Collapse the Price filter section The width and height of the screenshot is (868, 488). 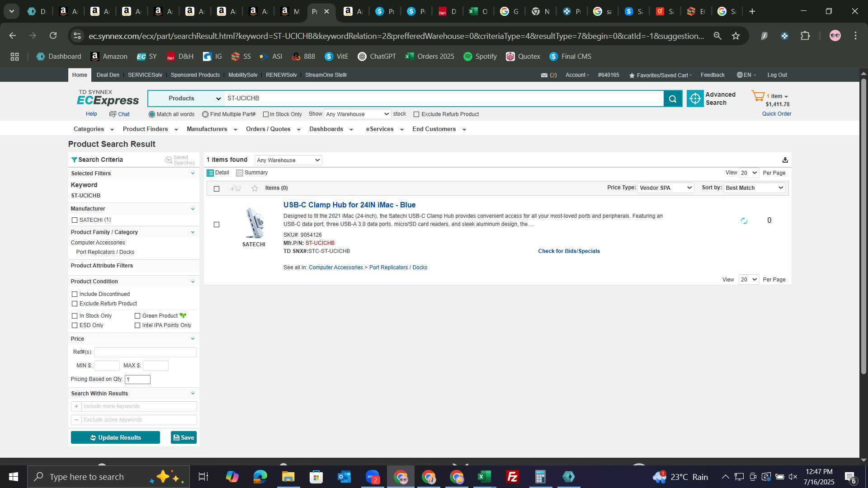193,339
